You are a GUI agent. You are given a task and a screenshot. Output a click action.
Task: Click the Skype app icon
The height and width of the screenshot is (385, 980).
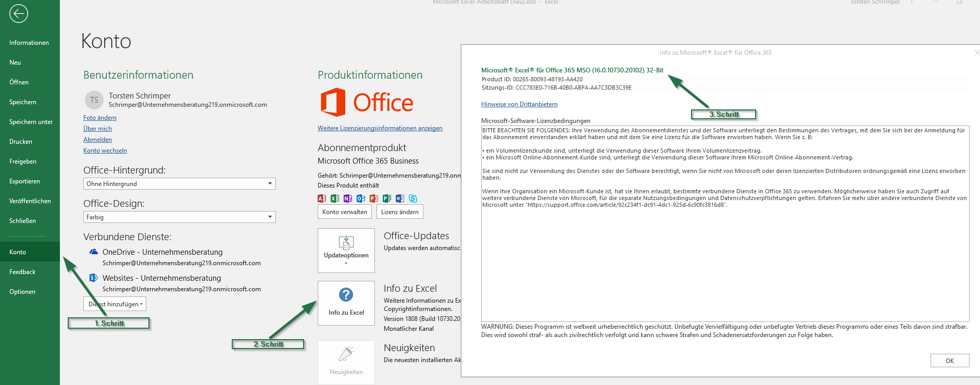(413, 198)
